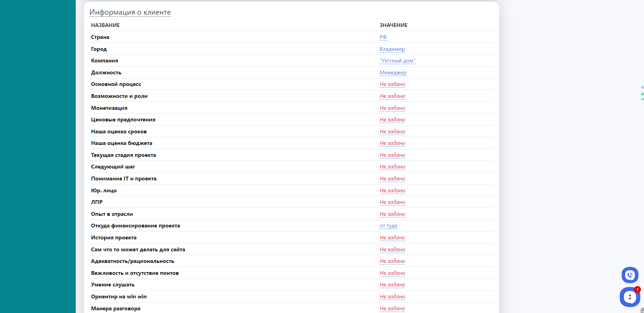This screenshot has width=644, height=313.
Task: Click 'Не задано' for Текущая стадия проекта
Action: (392, 155)
